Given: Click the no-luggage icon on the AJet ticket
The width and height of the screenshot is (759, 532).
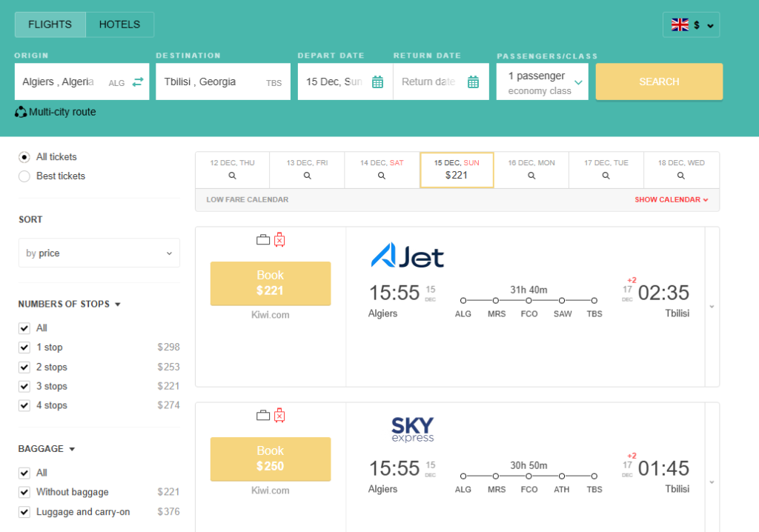Looking at the screenshot, I should tap(279, 239).
